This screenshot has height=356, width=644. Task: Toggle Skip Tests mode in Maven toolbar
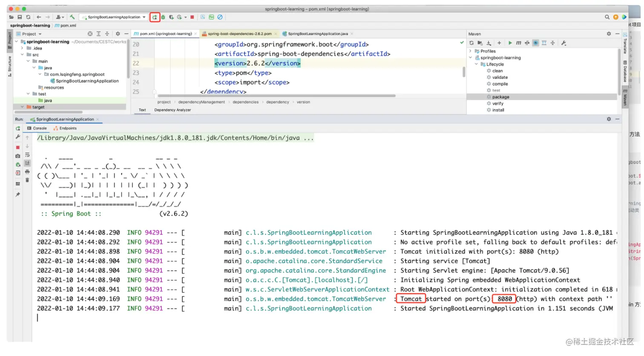536,43
